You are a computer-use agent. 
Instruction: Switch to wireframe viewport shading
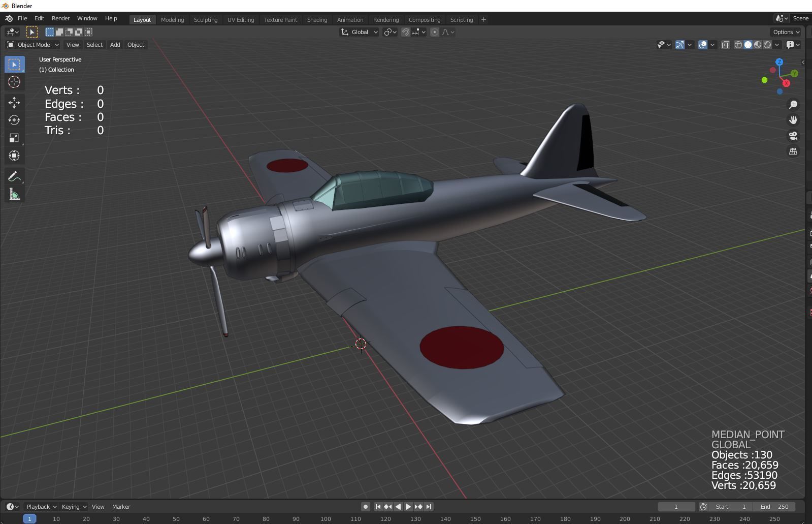(x=738, y=45)
